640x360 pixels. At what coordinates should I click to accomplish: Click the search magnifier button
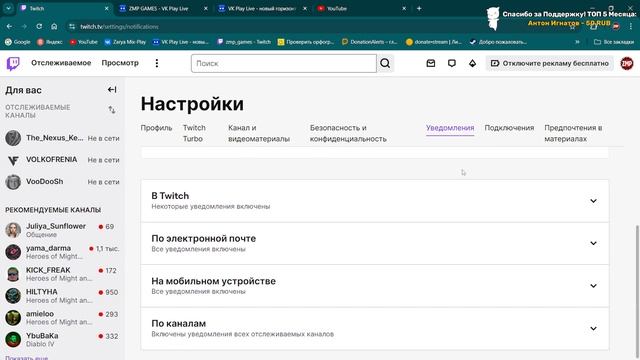(x=385, y=63)
